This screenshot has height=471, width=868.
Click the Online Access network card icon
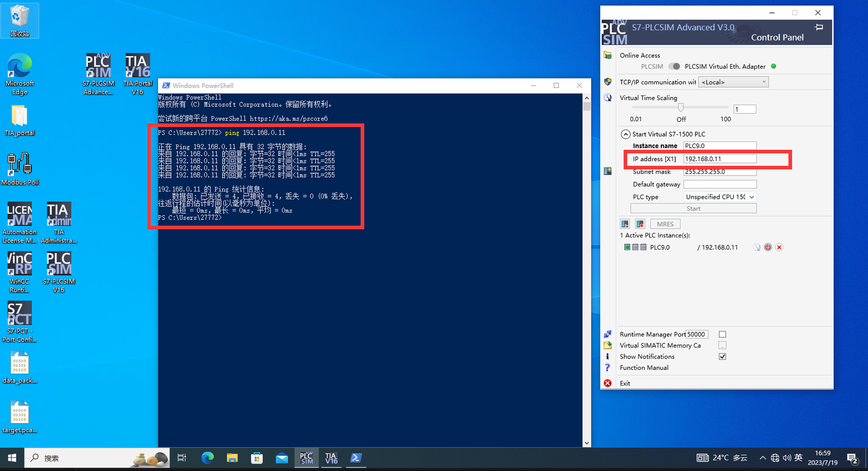point(608,55)
